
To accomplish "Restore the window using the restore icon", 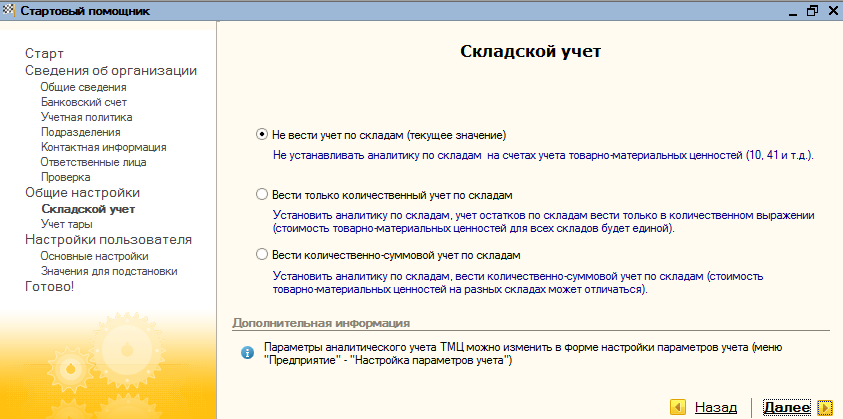I will click(812, 11).
